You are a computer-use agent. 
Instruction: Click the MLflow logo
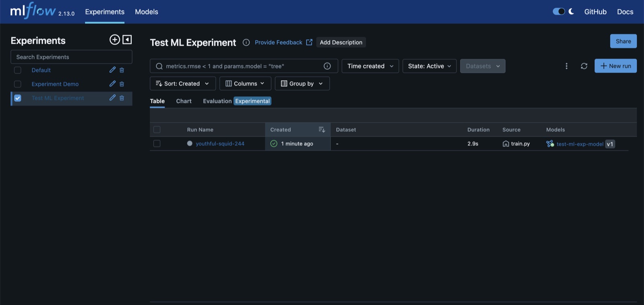(33, 11)
